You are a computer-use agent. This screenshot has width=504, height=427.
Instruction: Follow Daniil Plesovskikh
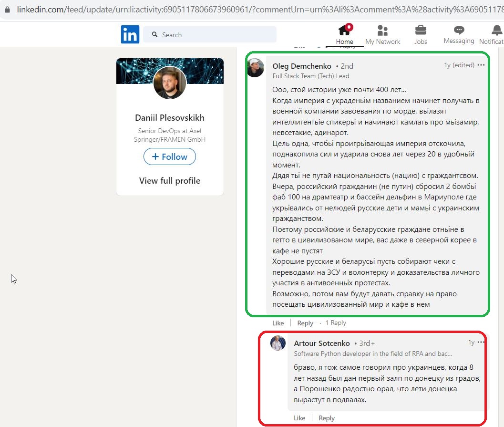170,156
